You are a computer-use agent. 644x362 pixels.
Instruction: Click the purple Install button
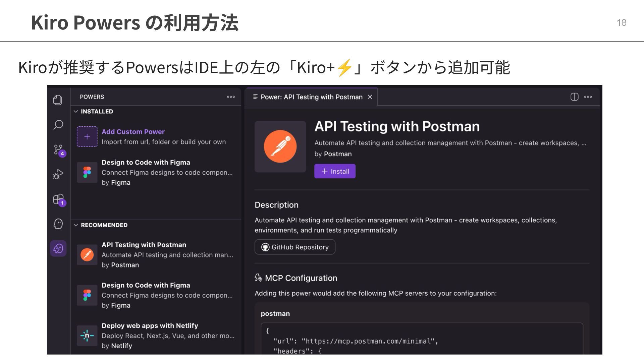pos(335,171)
